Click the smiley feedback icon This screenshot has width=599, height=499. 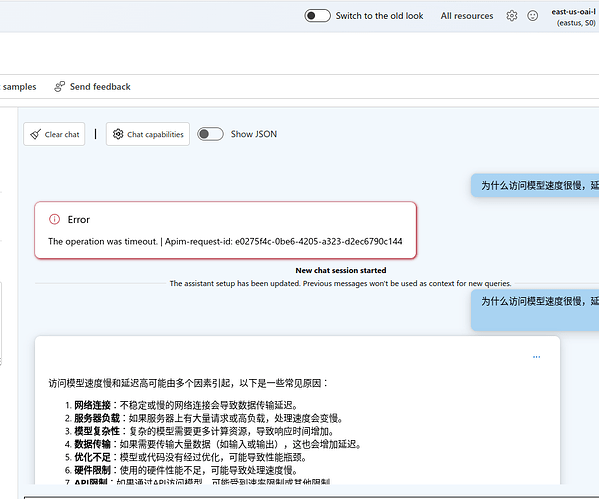533,16
